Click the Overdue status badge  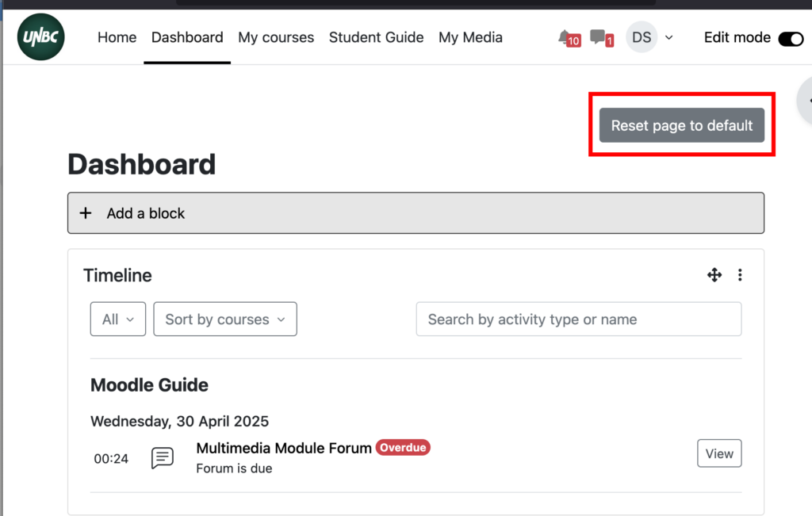click(x=403, y=447)
